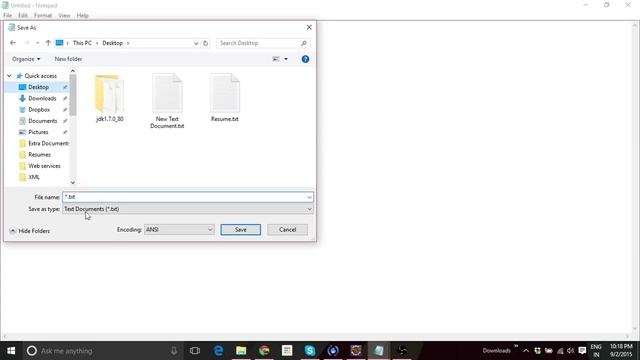Open dialog Help icon
The image size is (640, 360).
pos(305,59)
